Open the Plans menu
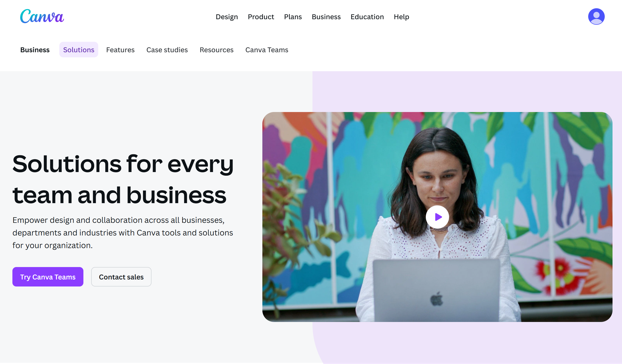The width and height of the screenshot is (622, 364). point(293,17)
